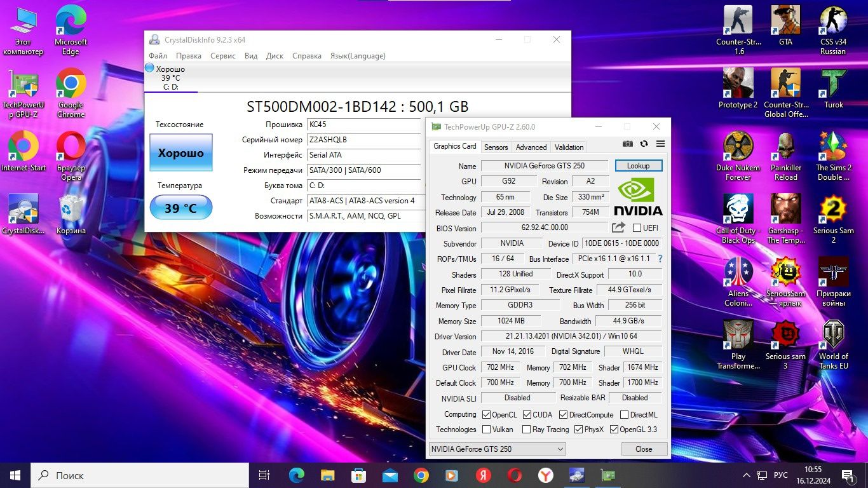
Task: Click the Windows Start button
Action: (15, 475)
